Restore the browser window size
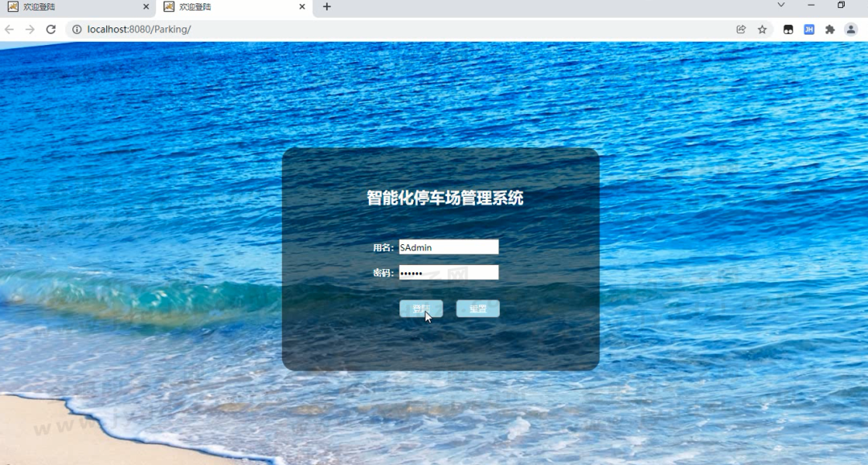Screen dimensions: 868x465 click(x=841, y=5)
